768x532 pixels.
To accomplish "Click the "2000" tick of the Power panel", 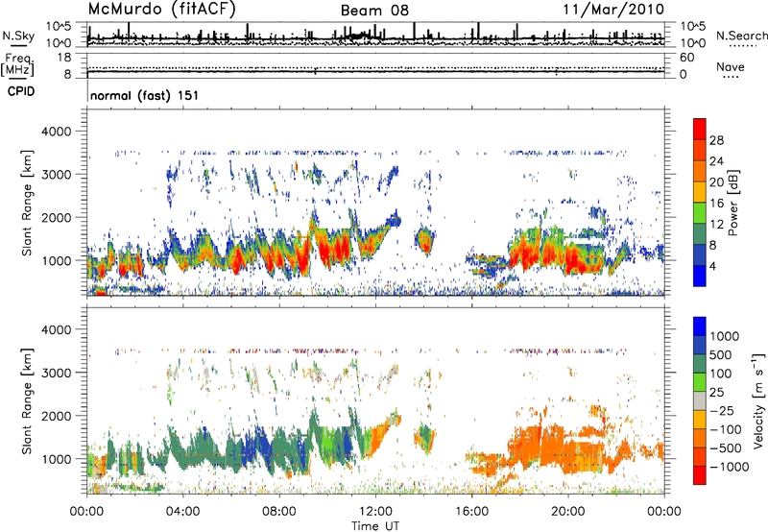I will 56,217.
